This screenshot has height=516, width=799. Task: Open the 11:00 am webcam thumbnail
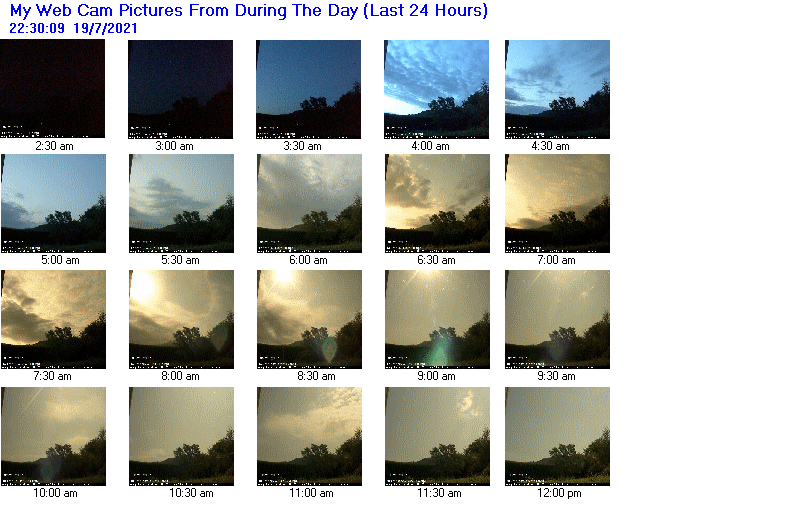309,436
